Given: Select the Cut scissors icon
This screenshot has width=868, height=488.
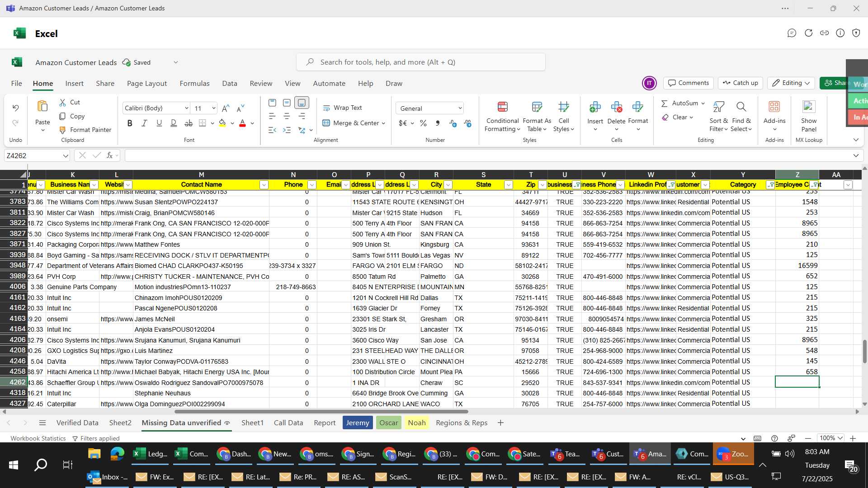Looking at the screenshot, I should [x=63, y=103].
